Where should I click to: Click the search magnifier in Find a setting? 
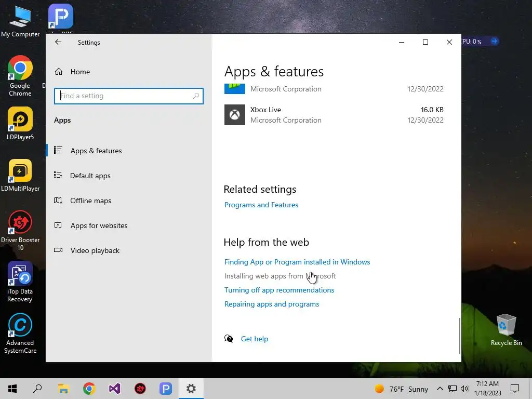pyautogui.click(x=196, y=96)
